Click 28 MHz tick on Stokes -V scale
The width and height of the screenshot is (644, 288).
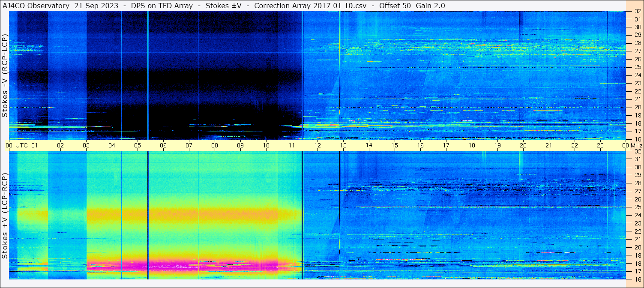click(637, 43)
